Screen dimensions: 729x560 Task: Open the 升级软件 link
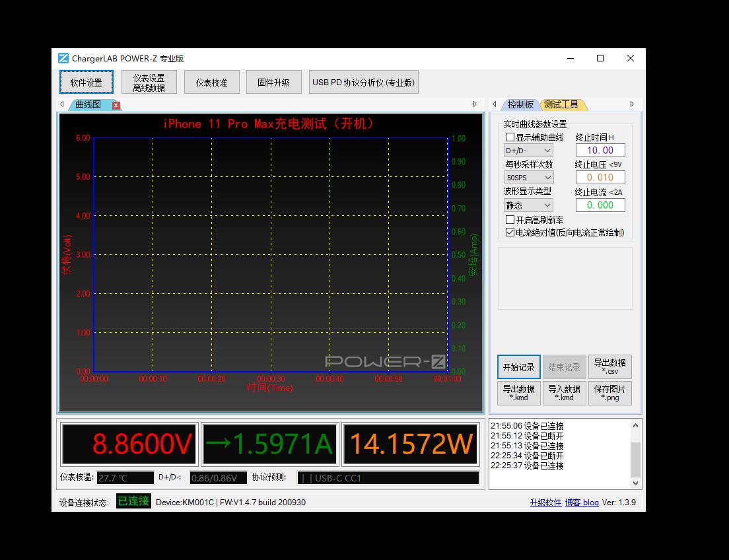click(545, 503)
